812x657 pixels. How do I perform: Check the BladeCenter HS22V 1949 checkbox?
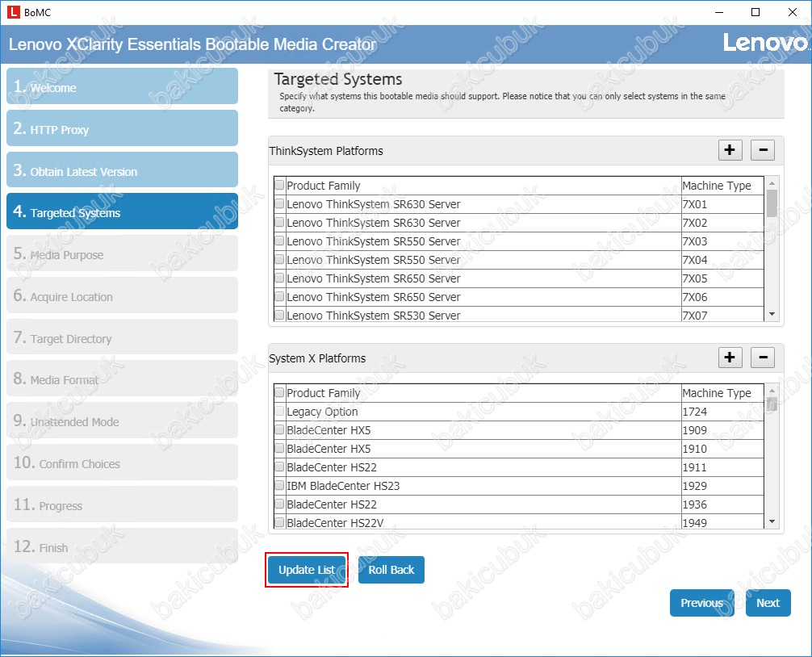tap(279, 522)
